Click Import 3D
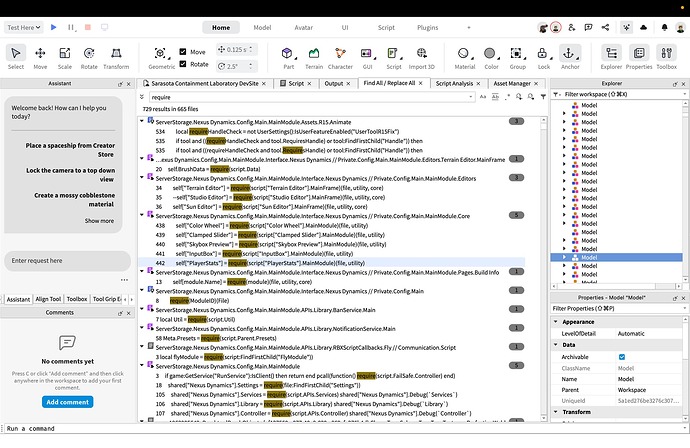 pos(422,57)
